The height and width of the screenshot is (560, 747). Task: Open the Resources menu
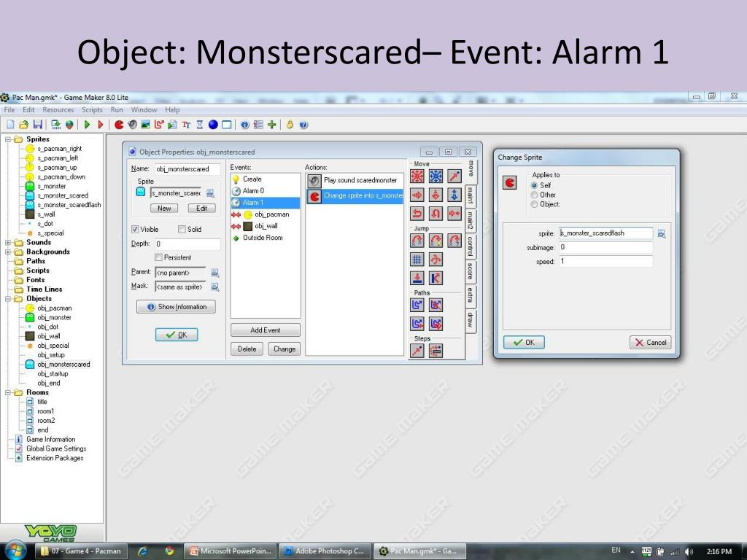pyautogui.click(x=58, y=110)
